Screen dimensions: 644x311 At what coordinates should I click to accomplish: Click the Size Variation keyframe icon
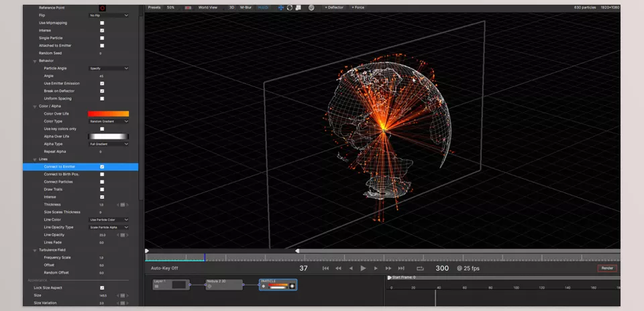pos(122,303)
